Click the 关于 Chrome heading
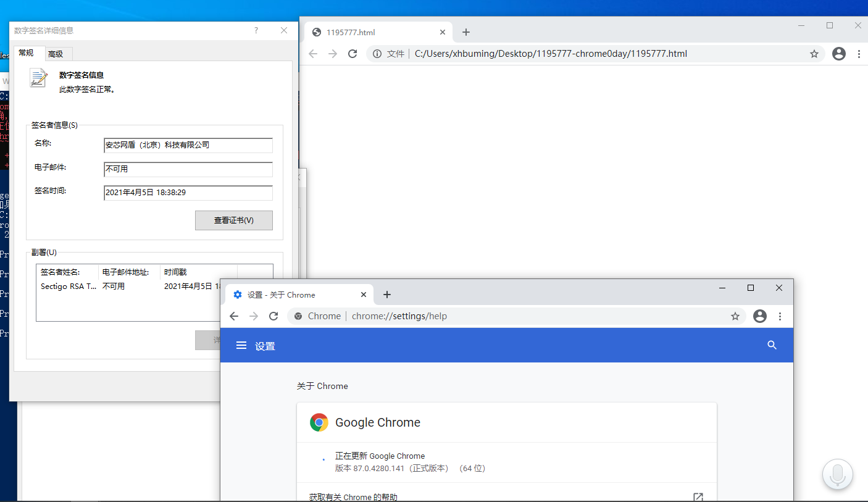Screen dimensions: 868x502 322,386
